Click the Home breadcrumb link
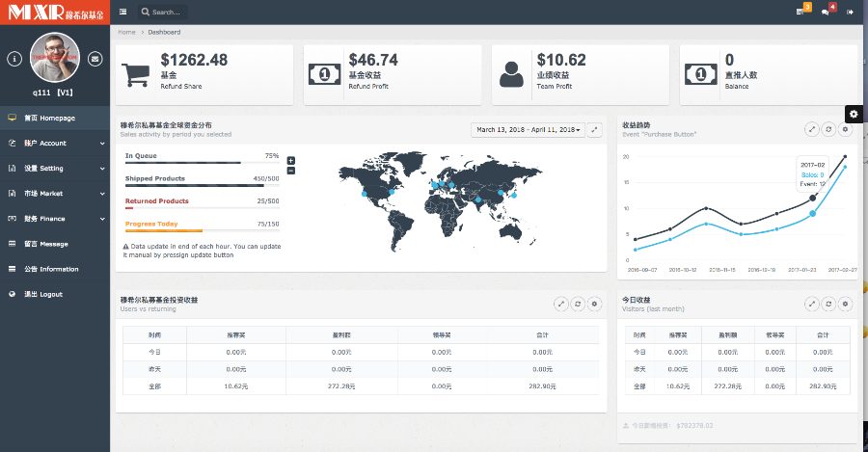The width and height of the screenshot is (868, 452). (x=126, y=32)
